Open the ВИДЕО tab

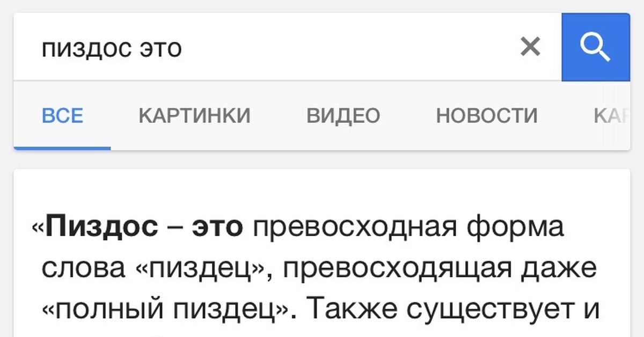[x=343, y=115]
